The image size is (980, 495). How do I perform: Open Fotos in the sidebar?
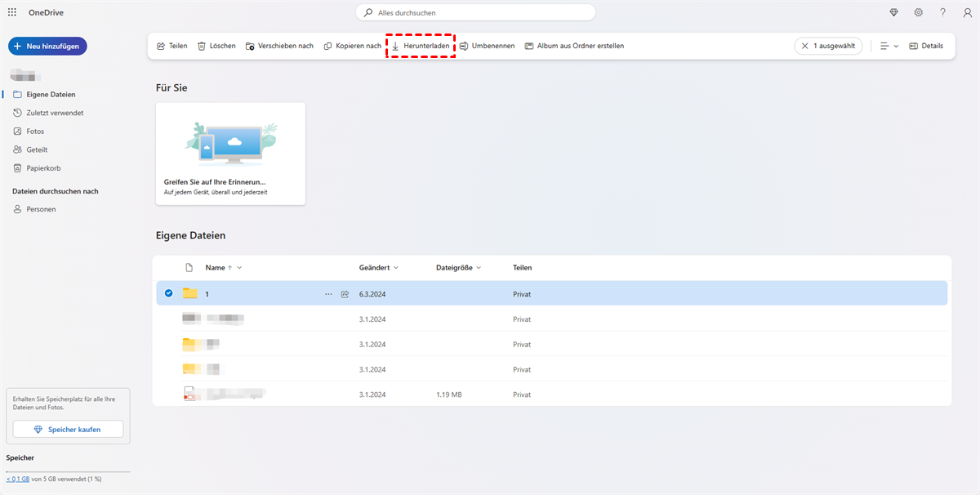35,132
